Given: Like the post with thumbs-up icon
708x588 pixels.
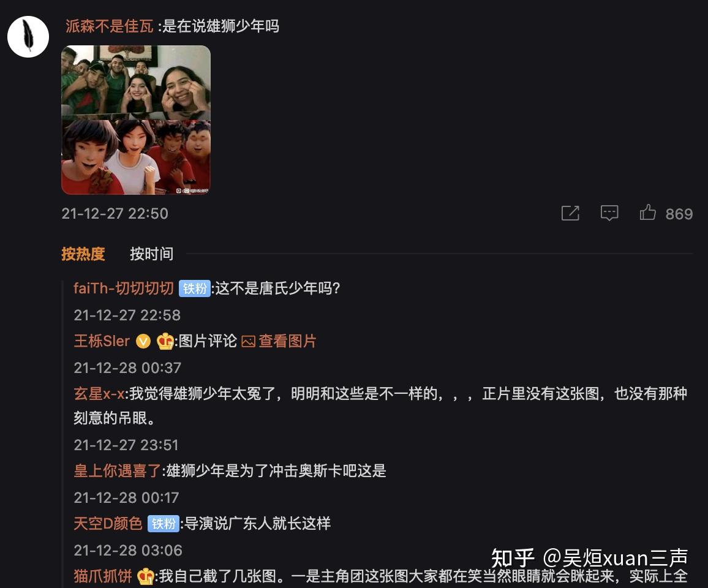Looking at the screenshot, I should tap(647, 213).
